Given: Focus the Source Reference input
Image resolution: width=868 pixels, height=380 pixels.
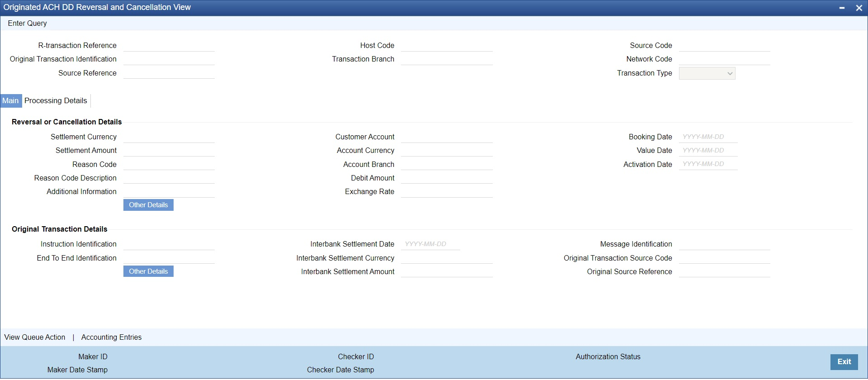Looking at the screenshot, I should (x=169, y=73).
